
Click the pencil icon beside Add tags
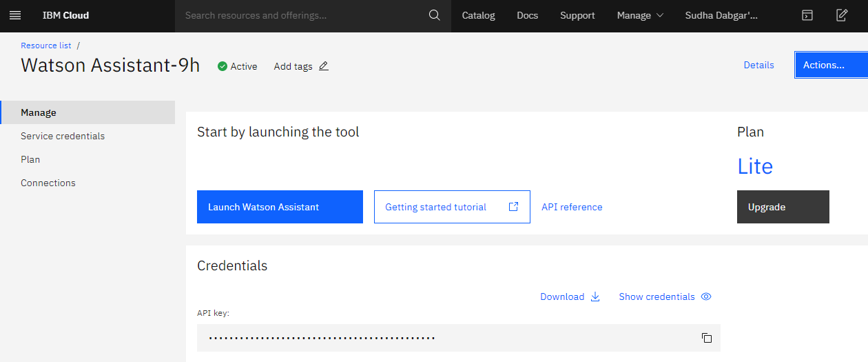(324, 66)
